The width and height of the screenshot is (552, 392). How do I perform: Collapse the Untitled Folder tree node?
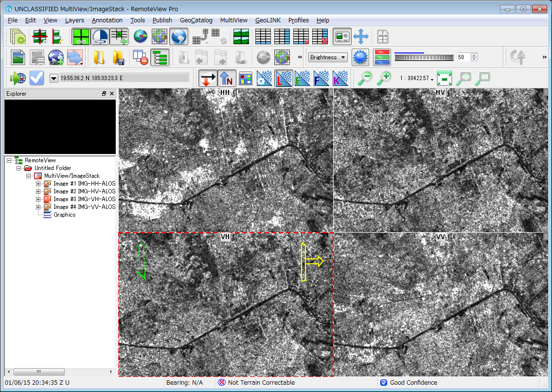[x=19, y=168]
